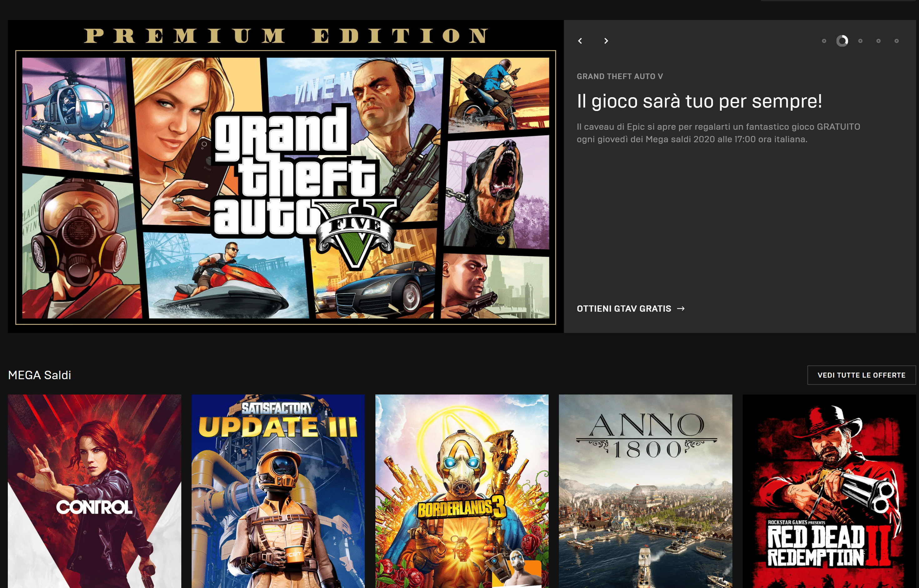This screenshot has height=588, width=919.
Task: Open the Satisfactory Update III cover
Action: click(278, 491)
